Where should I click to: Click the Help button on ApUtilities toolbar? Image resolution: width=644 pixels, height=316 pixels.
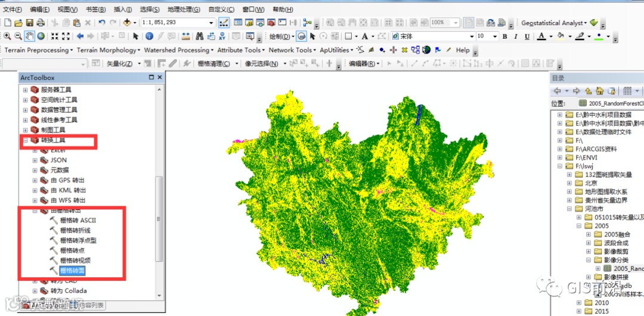(463, 50)
